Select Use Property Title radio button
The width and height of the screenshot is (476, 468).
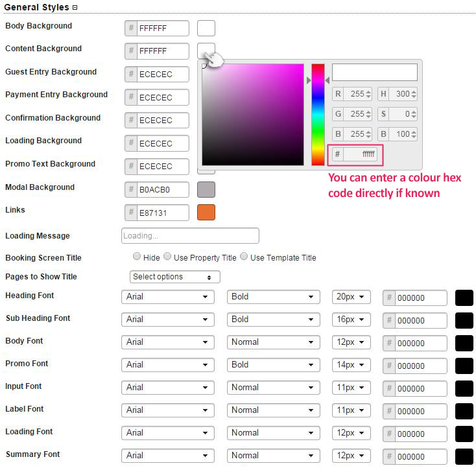[167, 257]
